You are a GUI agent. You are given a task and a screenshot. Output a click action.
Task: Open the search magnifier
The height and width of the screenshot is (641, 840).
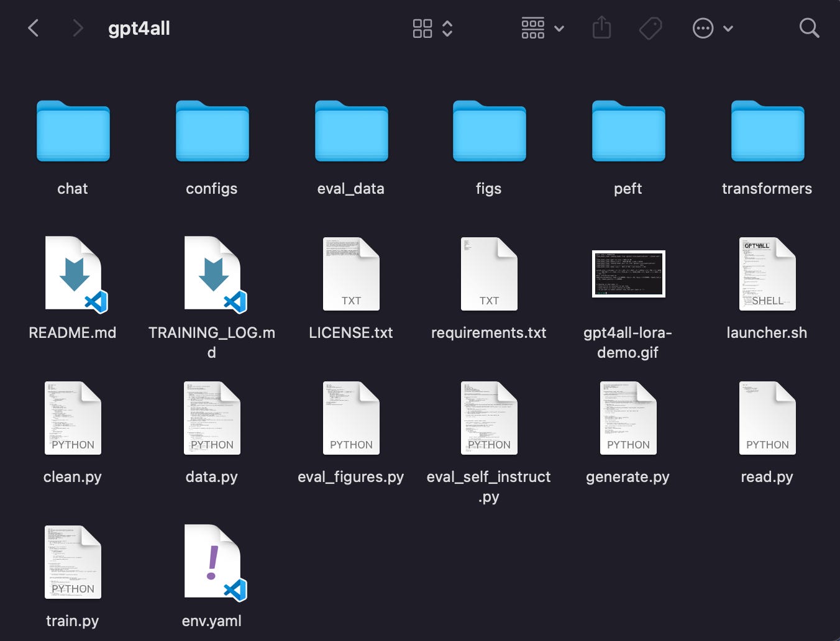[x=809, y=28]
